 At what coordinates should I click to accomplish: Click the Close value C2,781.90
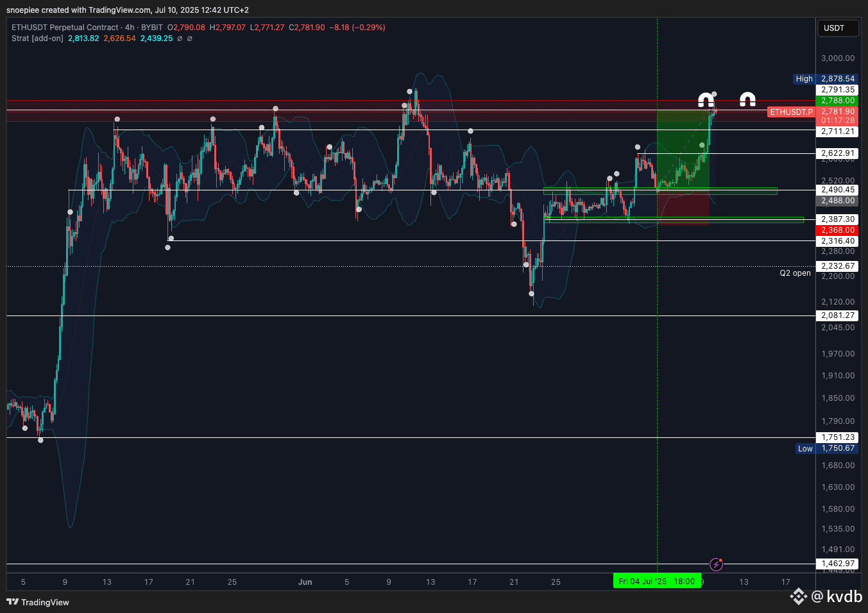pos(307,28)
